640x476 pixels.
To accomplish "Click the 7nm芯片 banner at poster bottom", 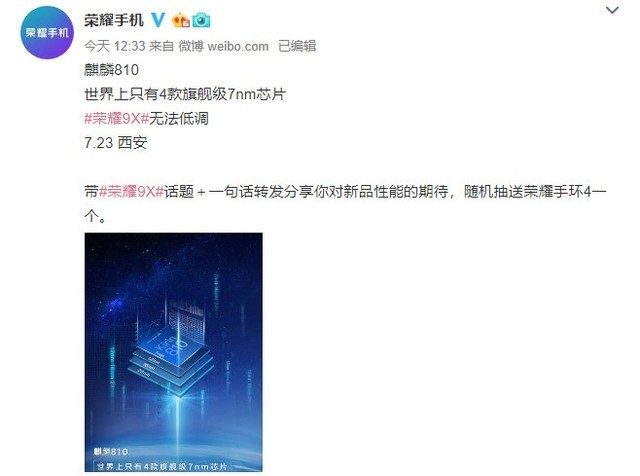I will pos(162,466).
